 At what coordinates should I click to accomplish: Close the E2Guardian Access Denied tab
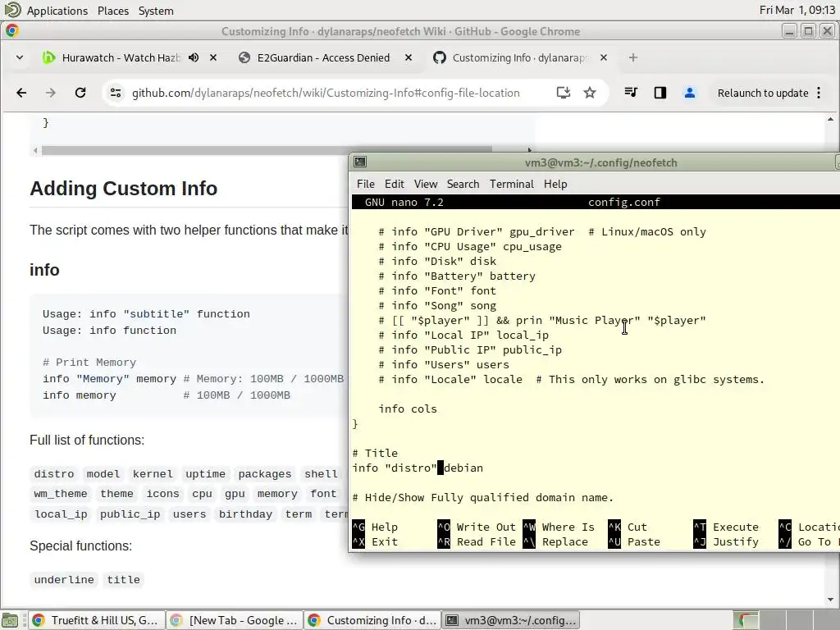pyautogui.click(x=409, y=57)
